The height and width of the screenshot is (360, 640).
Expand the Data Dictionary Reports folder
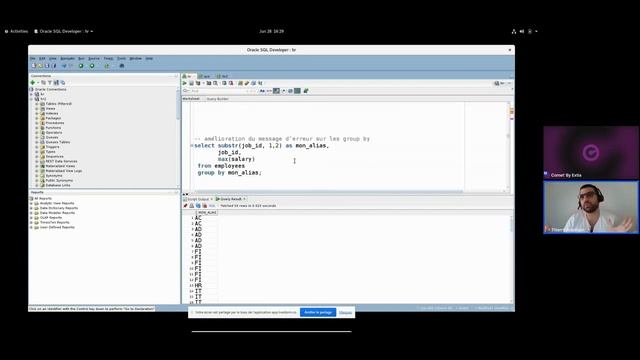[x=31, y=208]
